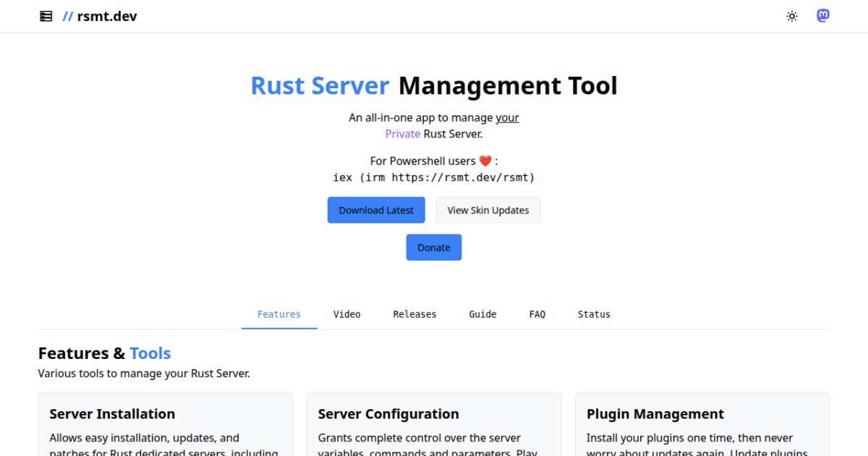Toggle dark mode with the sun icon

pos(791,15)
